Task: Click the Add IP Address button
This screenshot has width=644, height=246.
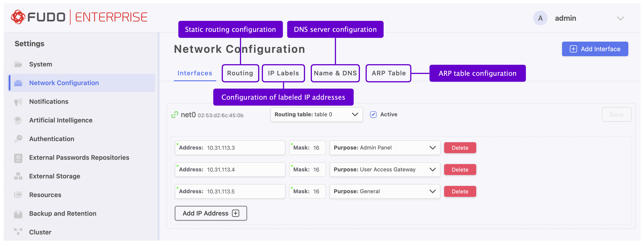Action: click(211, 213)
